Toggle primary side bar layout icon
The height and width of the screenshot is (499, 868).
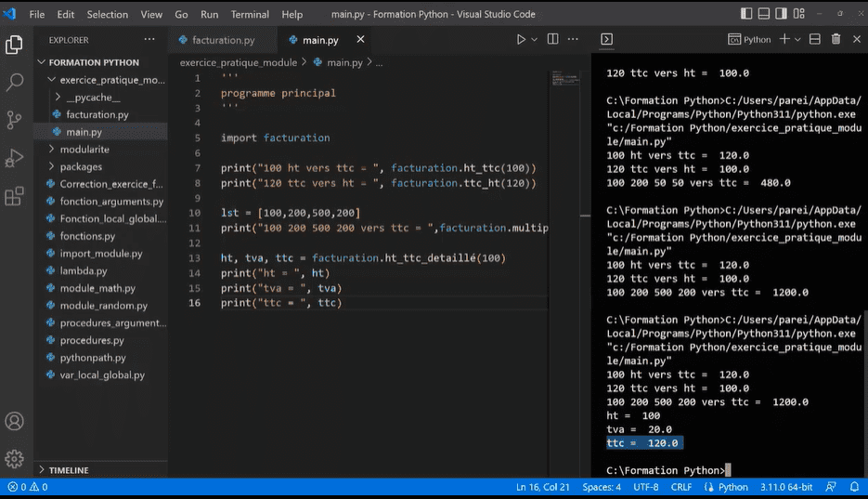pyautogui.click(x=746, y=14)
